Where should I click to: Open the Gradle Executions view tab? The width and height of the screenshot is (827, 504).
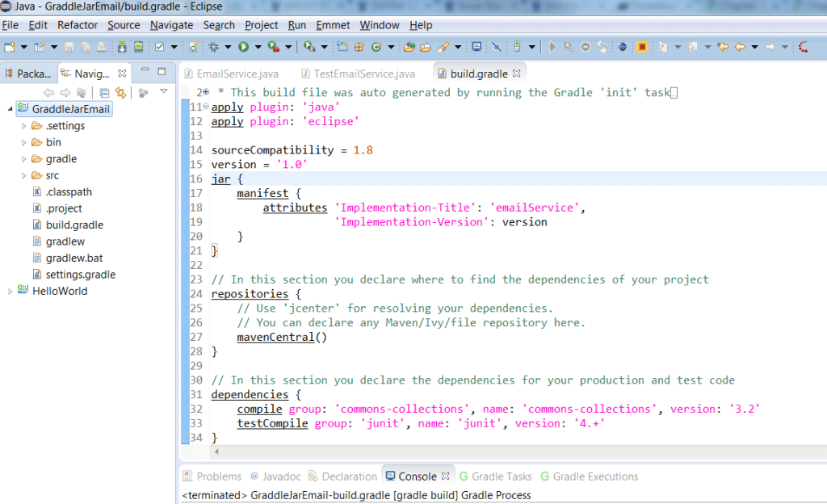click(589, 477)
